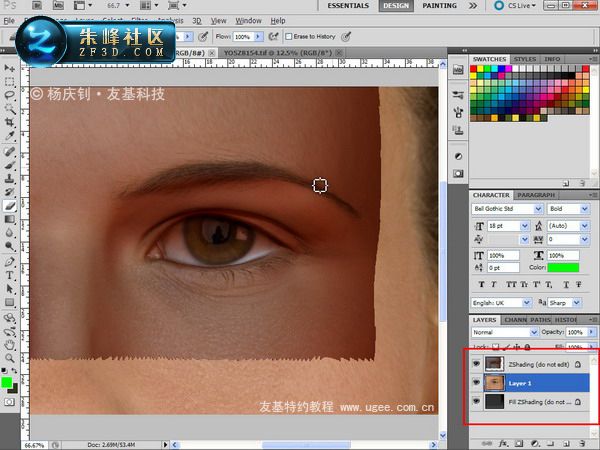The width and height of the screenshot is (600, 450).
Task: Switch to the Styles tab
Action: coord(525,59)
